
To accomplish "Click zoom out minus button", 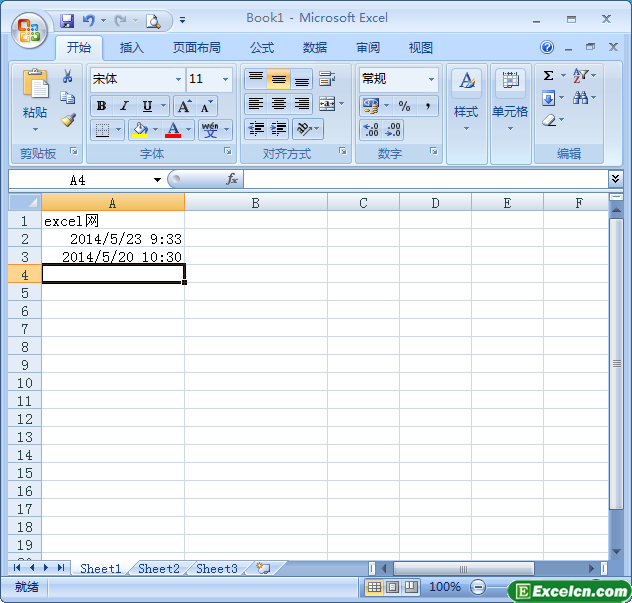I will point(478,586).
